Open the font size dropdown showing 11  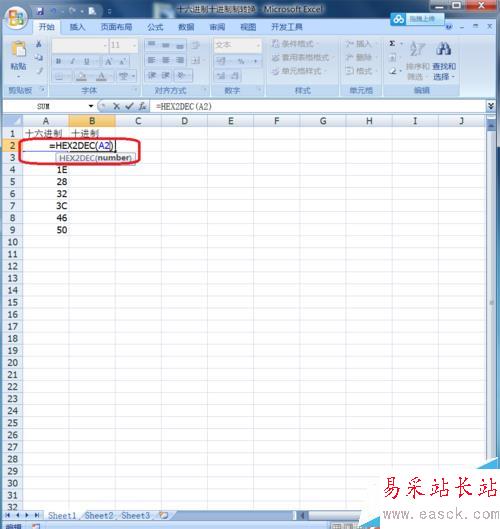134,45
